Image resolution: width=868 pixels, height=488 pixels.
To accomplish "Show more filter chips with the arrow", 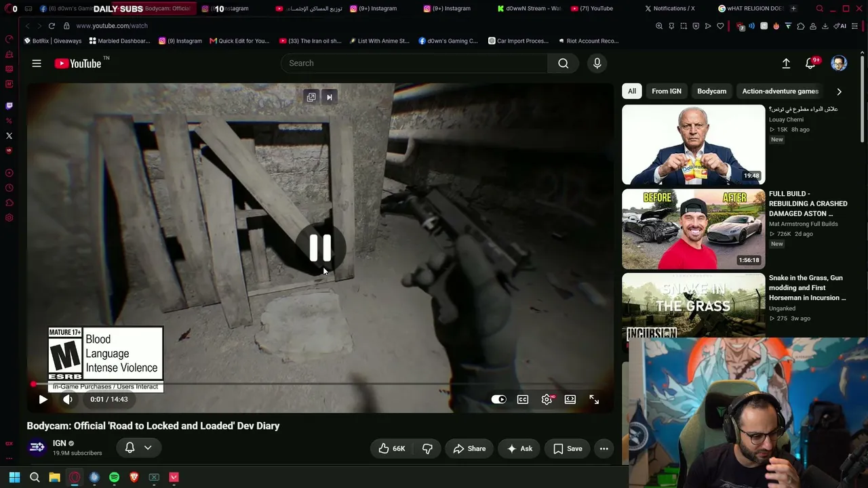I will (x=839, y=91).
